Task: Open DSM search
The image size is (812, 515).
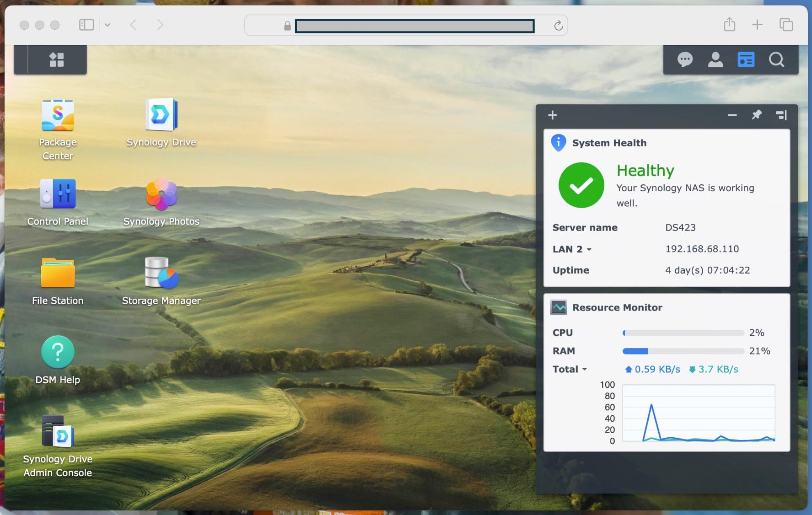Action: [777, 59]
